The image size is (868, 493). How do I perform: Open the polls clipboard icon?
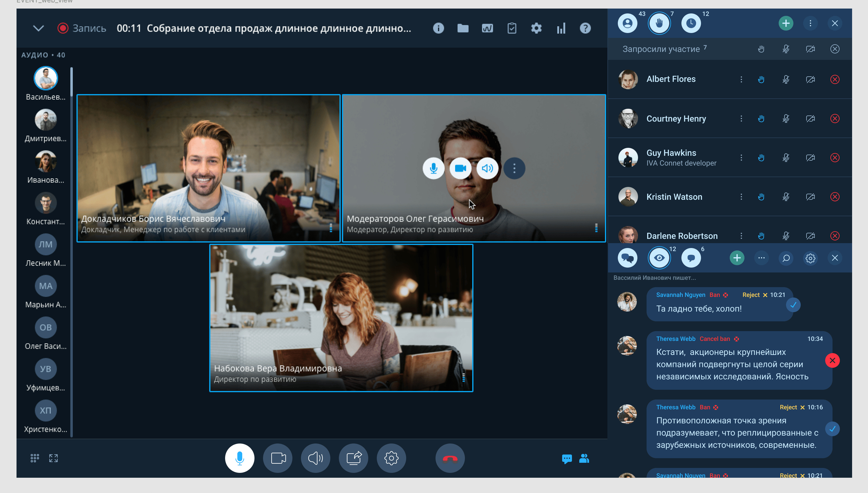512,28
